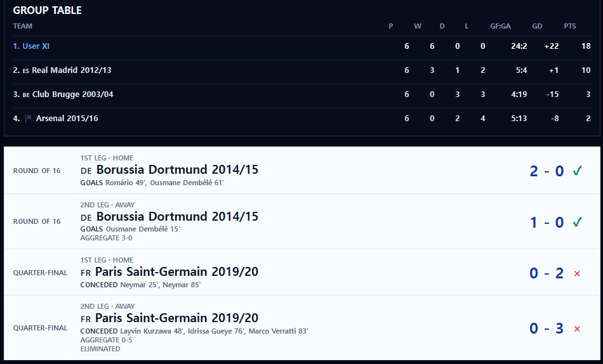The height and width of the screenshot is (364, 603).
Task: Select Real Madrid 2012/13 in the group table
Action: pos(302,70)
